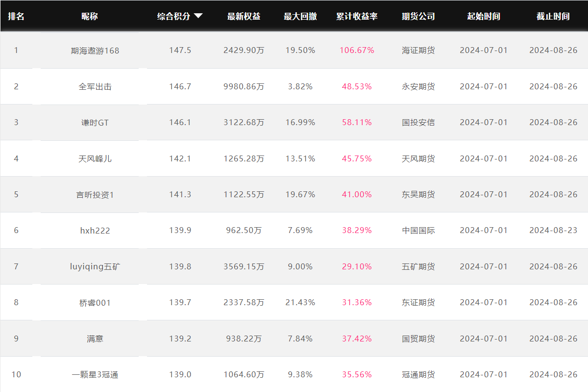Image resolution: width=588 pixels, height=392 pixels.
Task: Open nickname 一颗星3冠通
Action: [x=95, y=375]
